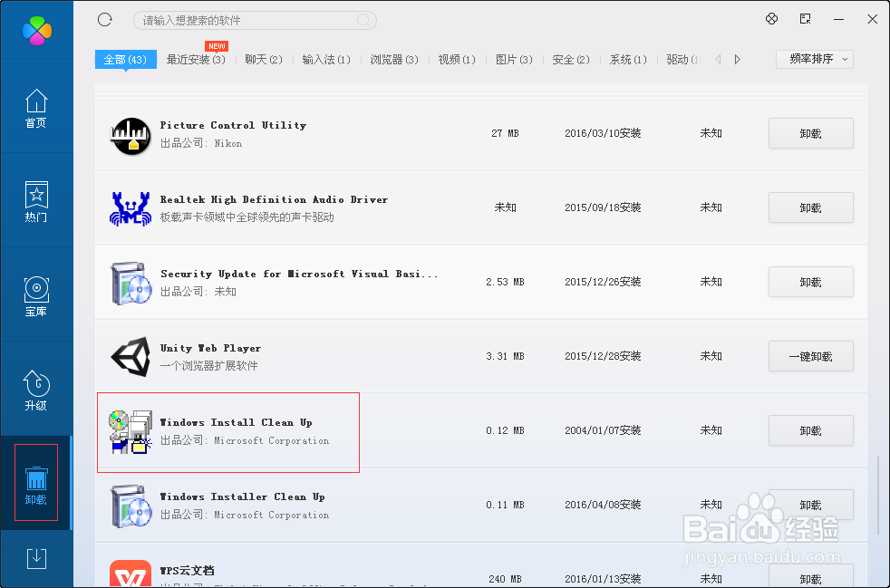Screen dimensions: 890x588
Task: Open the 首页 home page in sidebar
Action: coord(35,109)
